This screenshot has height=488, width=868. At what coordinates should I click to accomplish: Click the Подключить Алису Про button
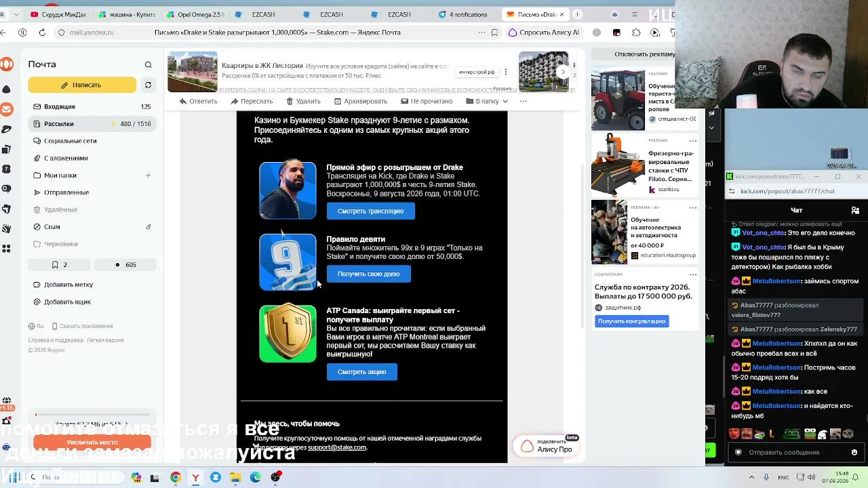546,446
